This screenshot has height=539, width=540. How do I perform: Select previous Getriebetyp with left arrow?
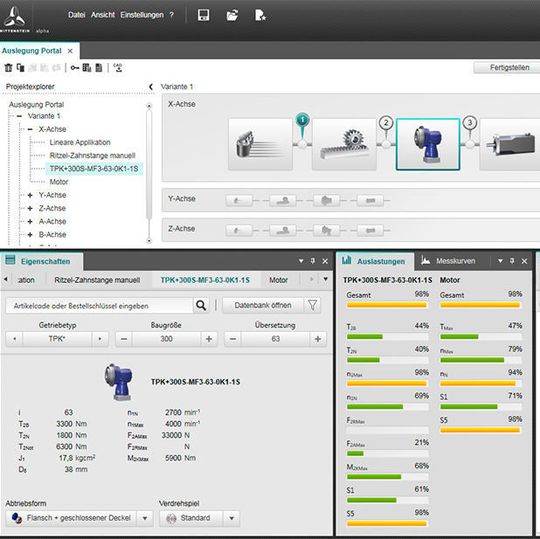click(x=14, y=339)
